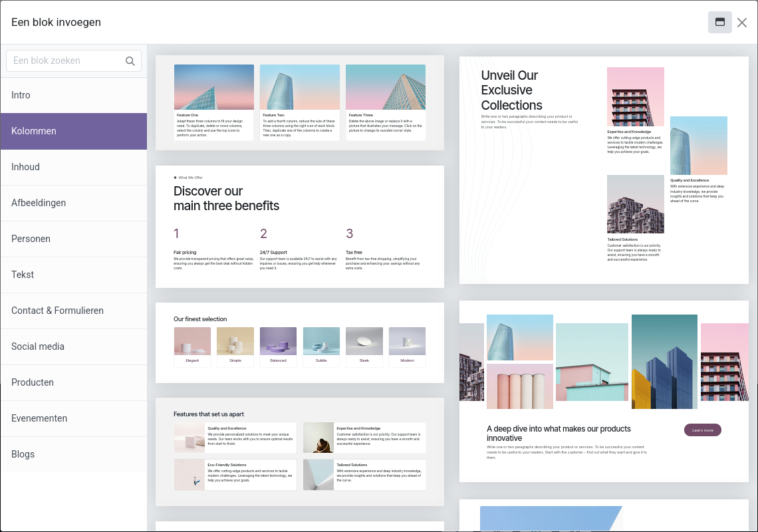Switch to the Inhoud category
The width and height of the screenshot is (758, 532).
pyautogui.click(x=73, y=167)
